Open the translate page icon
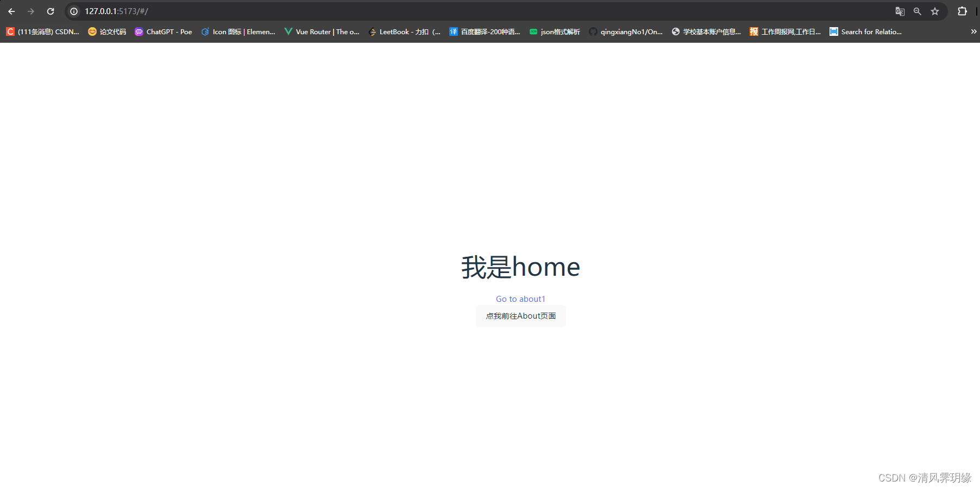 [x=900, y=11]
